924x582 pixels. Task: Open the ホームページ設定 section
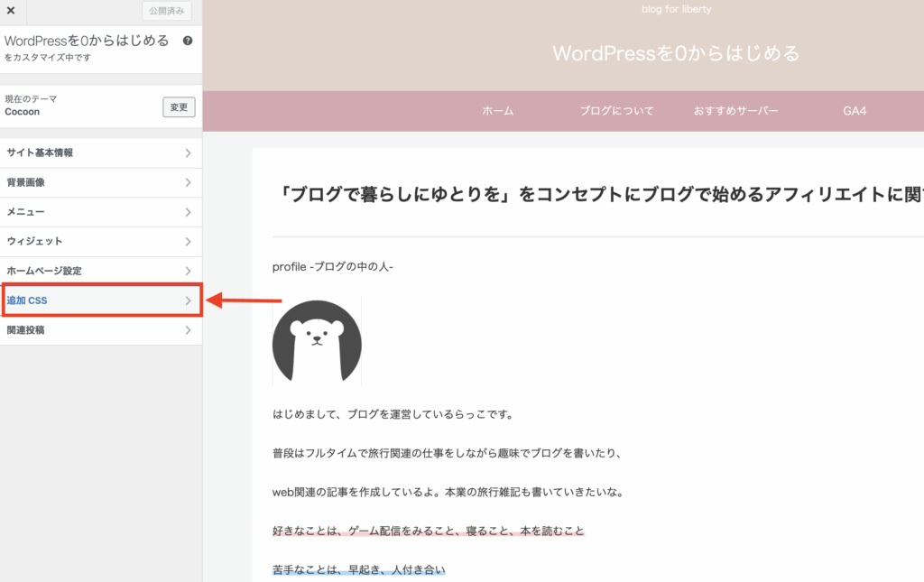[101, 271]
